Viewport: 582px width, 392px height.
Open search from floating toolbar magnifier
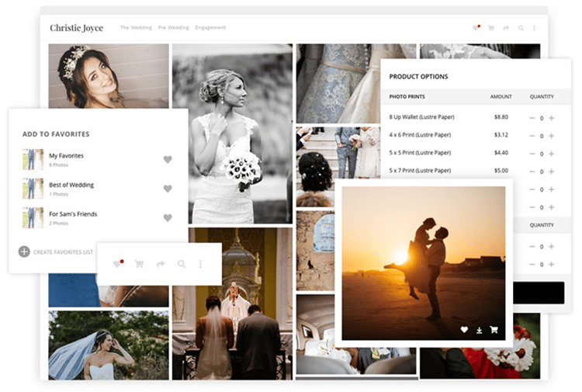(182, 264)
